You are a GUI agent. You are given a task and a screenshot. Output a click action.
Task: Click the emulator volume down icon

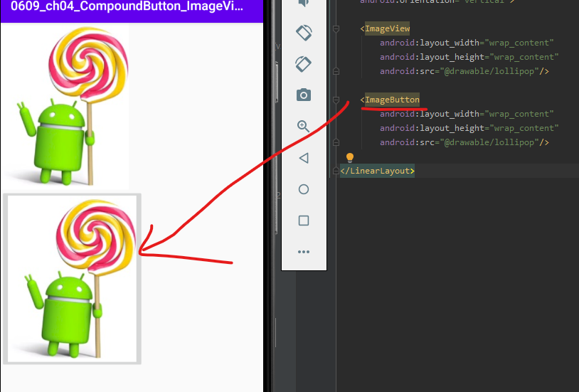(304, 3)
